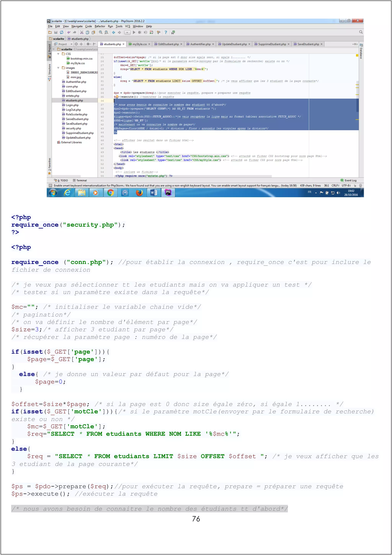
Task: Click the Undo arrow icon
Action: 69,32
